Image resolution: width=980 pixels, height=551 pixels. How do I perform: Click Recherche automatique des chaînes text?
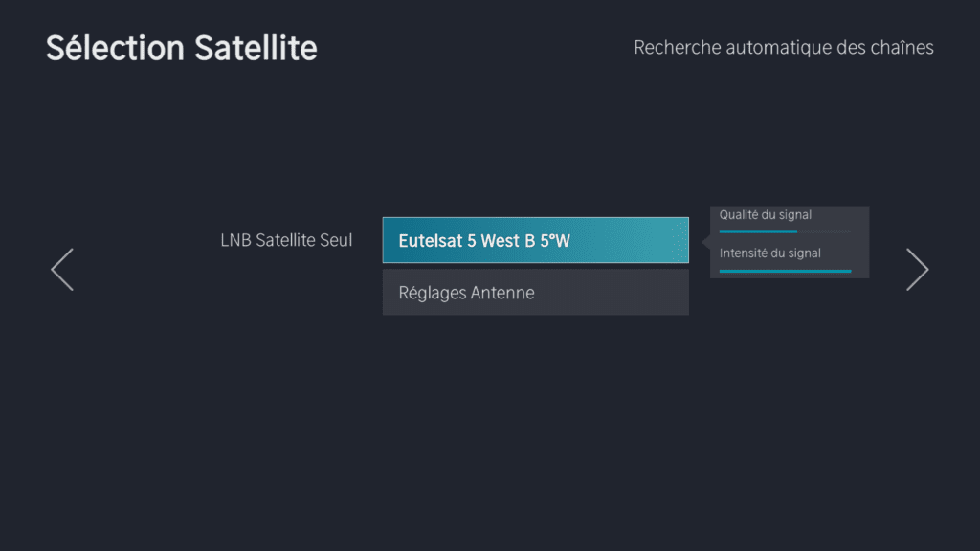tap(783, 47)
